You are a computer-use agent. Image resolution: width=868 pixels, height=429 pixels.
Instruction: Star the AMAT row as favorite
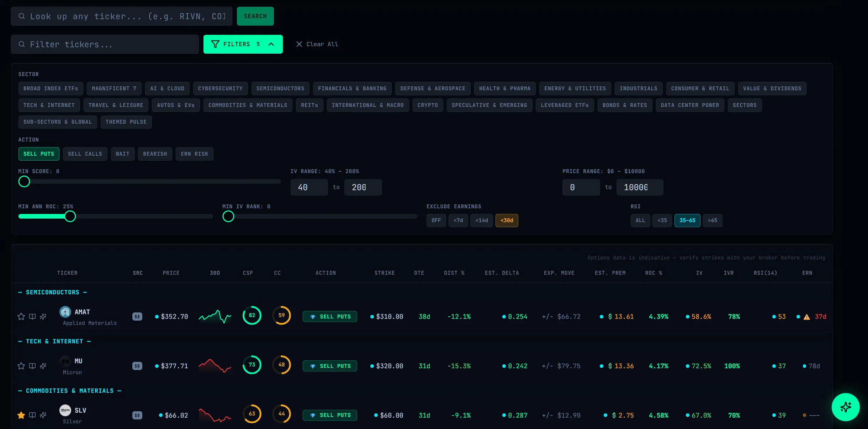tap(21, 316)
